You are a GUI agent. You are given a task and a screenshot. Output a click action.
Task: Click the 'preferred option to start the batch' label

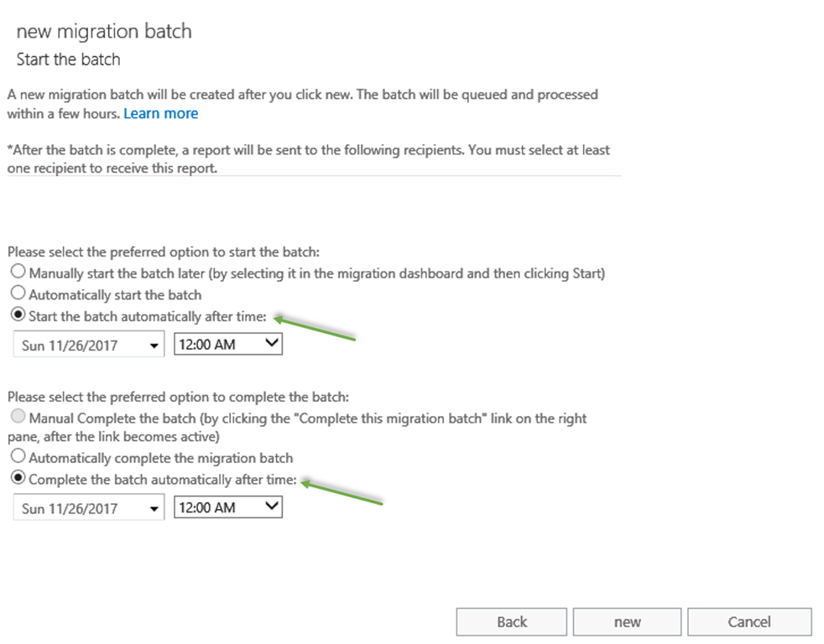pos(164,252)
